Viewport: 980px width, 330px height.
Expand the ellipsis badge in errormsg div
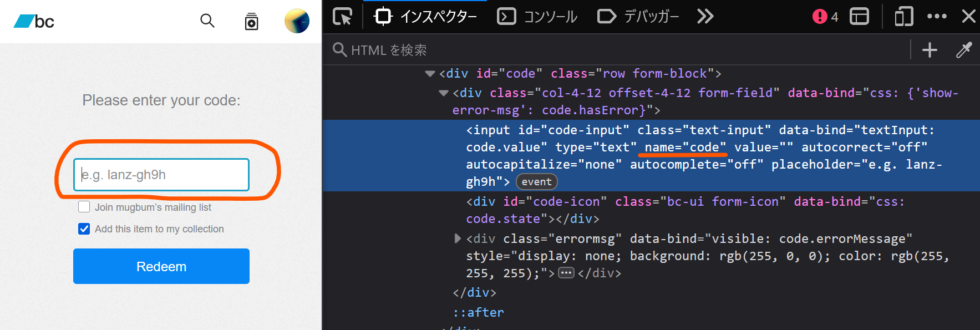[566, 273]
